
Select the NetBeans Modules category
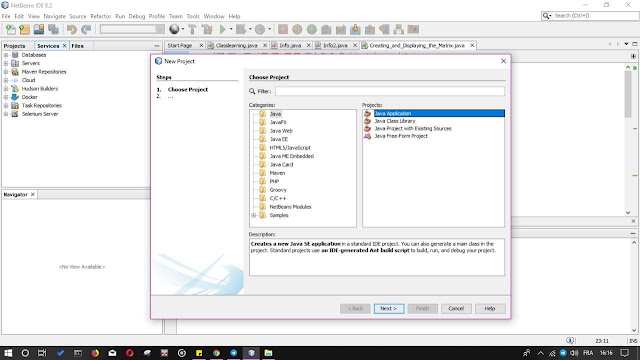click(290, 207)
